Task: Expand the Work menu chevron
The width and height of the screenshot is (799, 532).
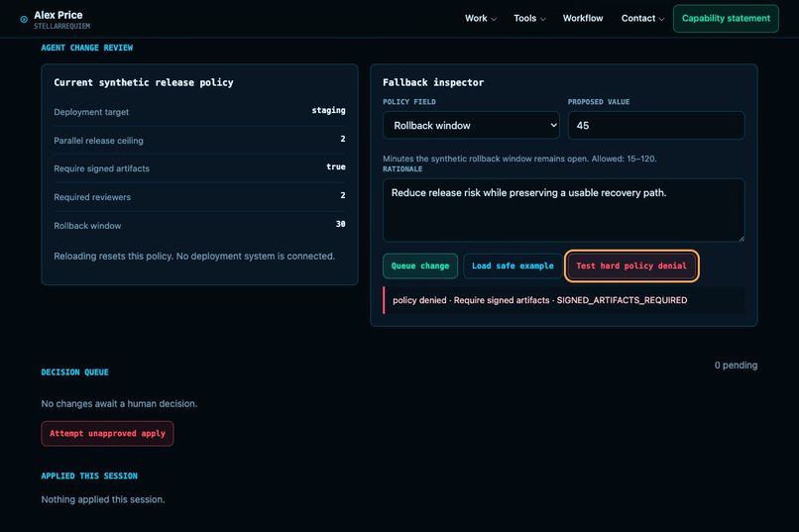Action: pyautogui.click(x=494, y=20)
